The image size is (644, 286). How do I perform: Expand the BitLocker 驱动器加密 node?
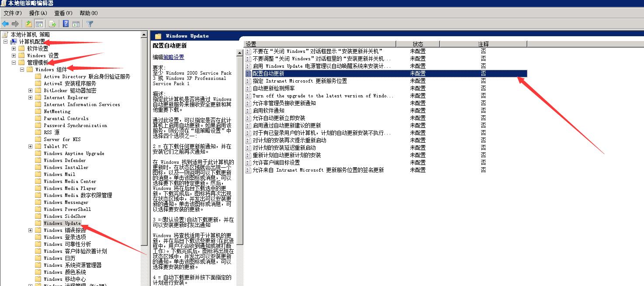30,90
